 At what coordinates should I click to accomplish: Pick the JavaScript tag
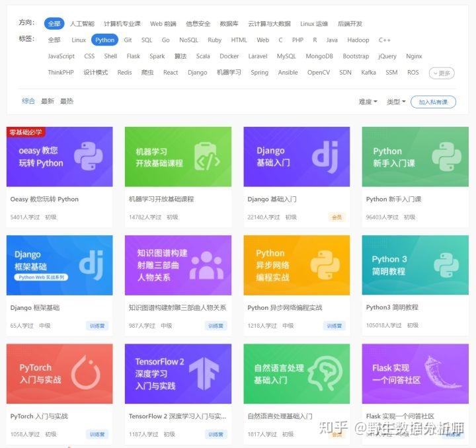point(61,56)
